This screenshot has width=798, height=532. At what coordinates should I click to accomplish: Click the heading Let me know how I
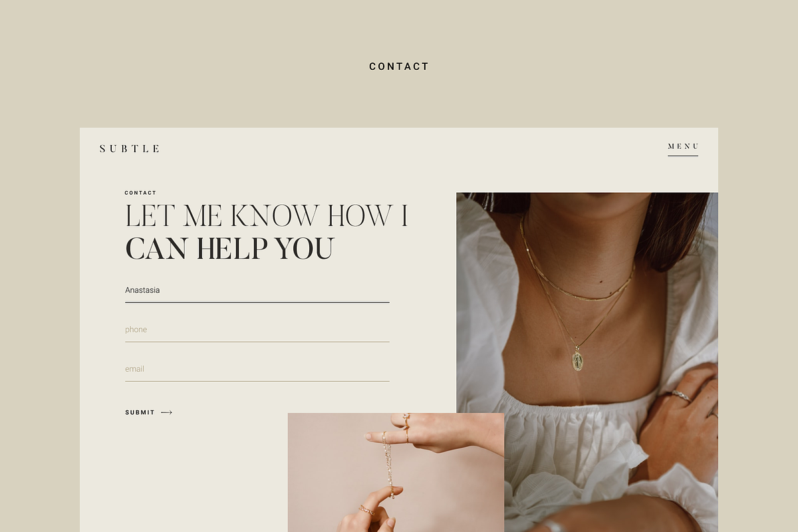click(x=266, y=216)
